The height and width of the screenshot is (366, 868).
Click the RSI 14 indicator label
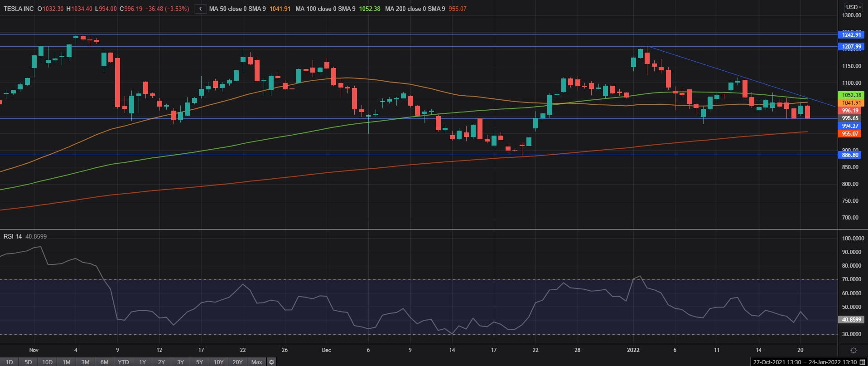[x=13, y=236]
